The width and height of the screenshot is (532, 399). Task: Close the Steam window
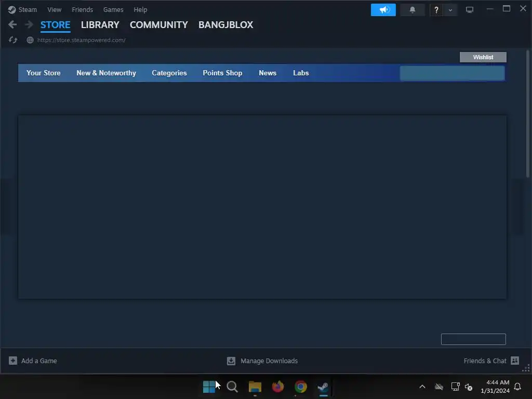point(523,8)
